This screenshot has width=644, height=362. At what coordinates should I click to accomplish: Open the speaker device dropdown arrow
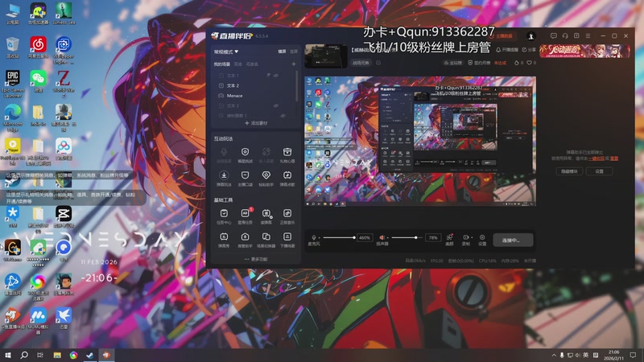[387, 237]
